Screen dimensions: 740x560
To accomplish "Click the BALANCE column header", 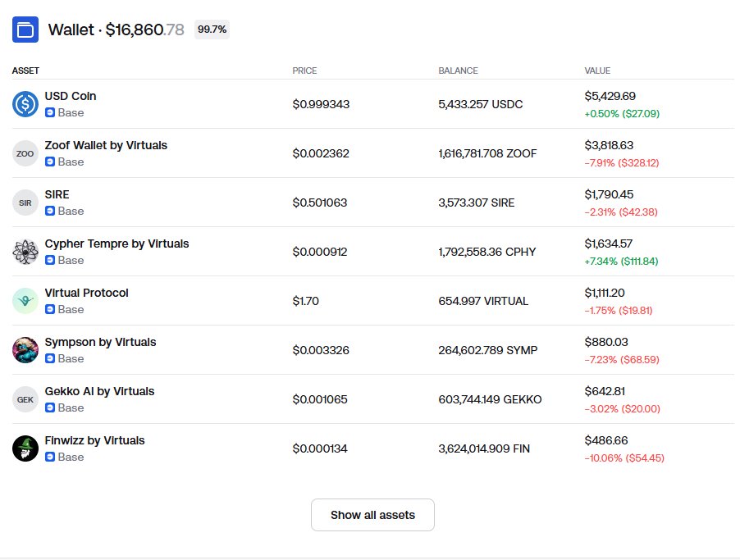I will coord(459,71).
